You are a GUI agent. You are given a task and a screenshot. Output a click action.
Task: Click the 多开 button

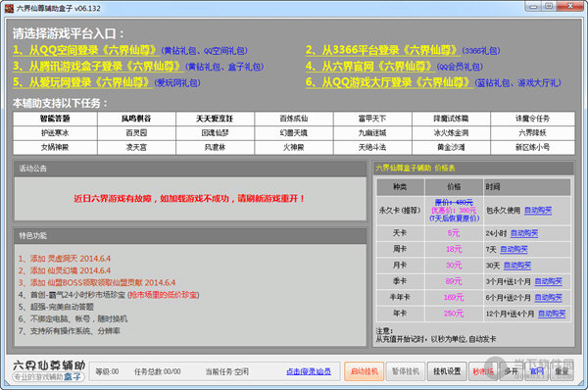(x=512, y=371)
